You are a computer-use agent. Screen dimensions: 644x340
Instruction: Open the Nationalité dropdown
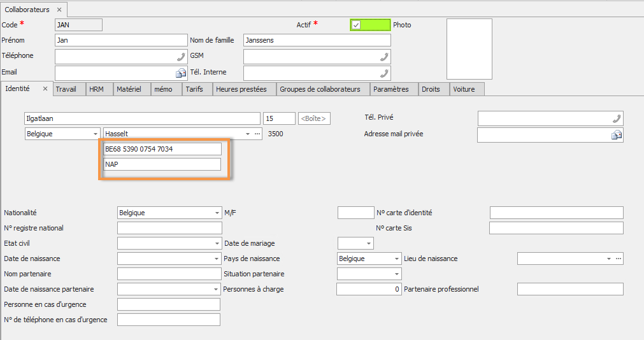pyautogui.click(x=217, y=213)
